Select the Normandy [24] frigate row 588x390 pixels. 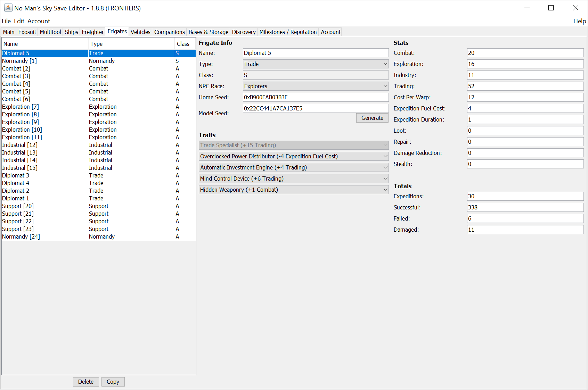pos(99,237)
